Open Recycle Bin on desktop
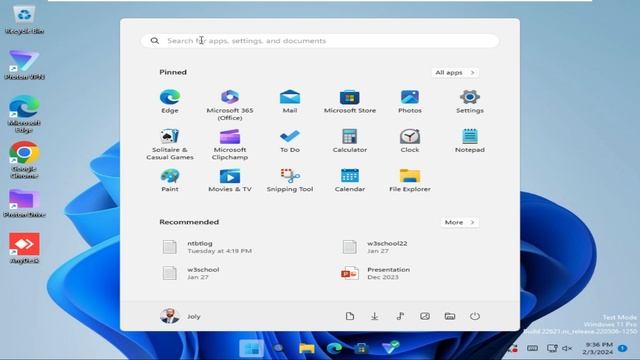This screenshot has width=640, height=360. pyautogui.click(x=24, y=19)
